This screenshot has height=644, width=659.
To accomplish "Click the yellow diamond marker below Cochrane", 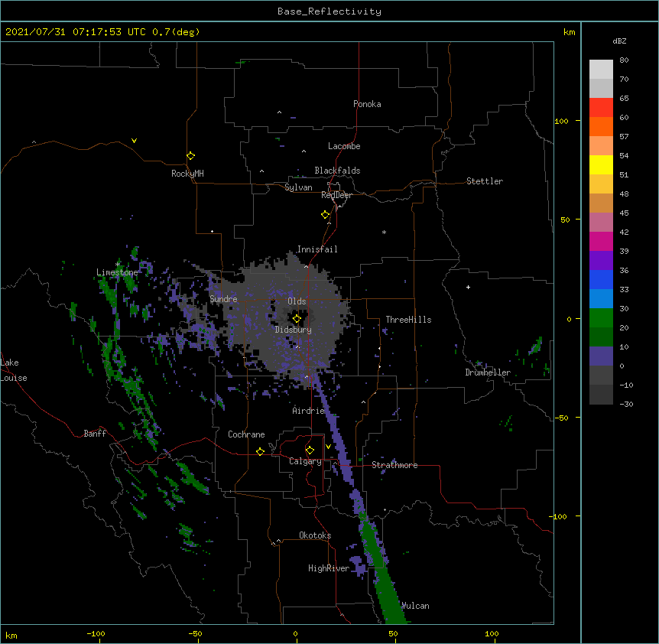I will 260,451.
